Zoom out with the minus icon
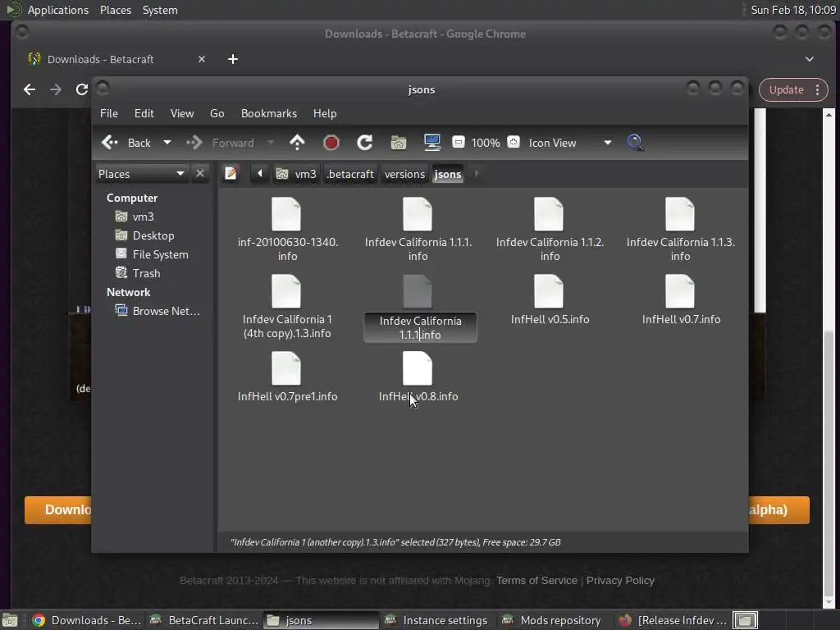The height and width of the screenshot is (630, 840). (x=458, y=142)
